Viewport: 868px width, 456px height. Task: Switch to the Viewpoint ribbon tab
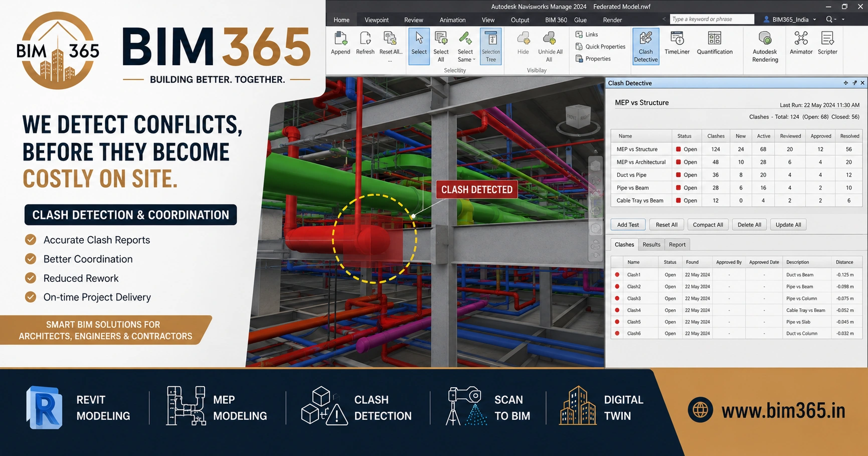[x=377, y=20]
